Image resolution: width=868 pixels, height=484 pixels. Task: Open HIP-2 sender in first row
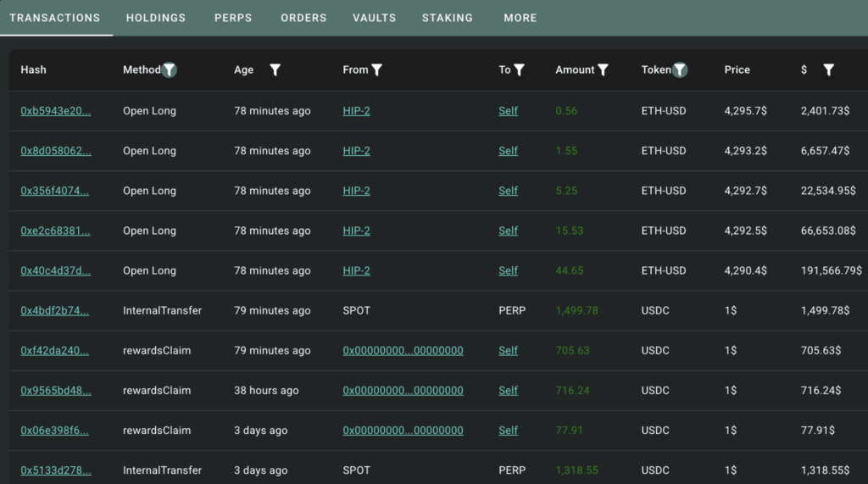[356, 111]
